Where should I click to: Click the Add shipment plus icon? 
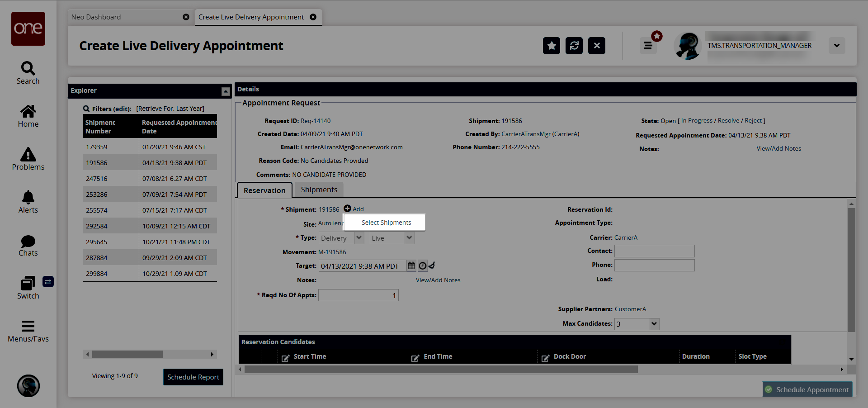[x=347, y=209]
